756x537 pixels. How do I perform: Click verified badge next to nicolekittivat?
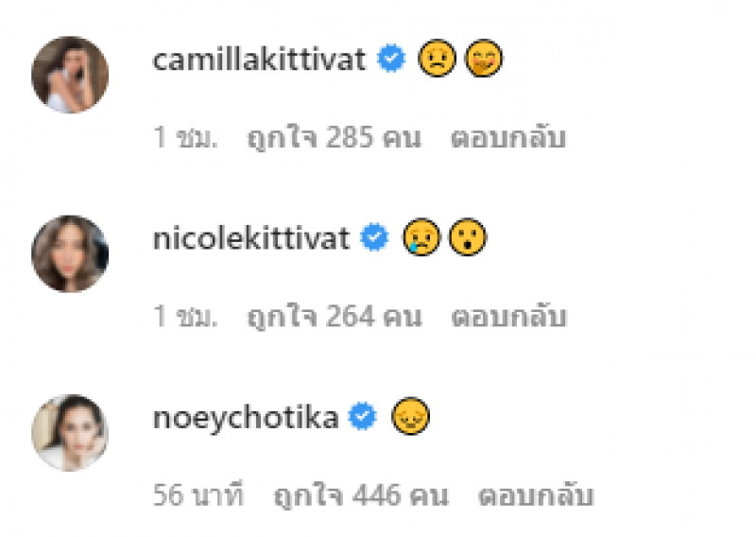(x=374, y=237)
